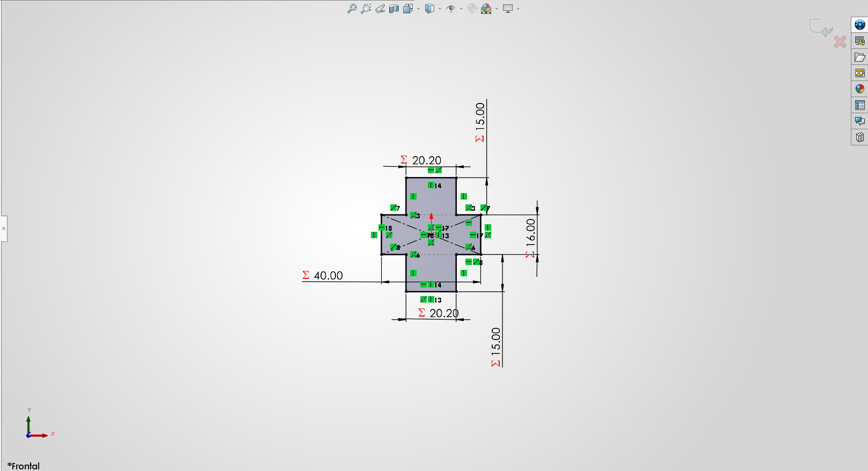Cancel the sketch with the red X

point(840,41)
